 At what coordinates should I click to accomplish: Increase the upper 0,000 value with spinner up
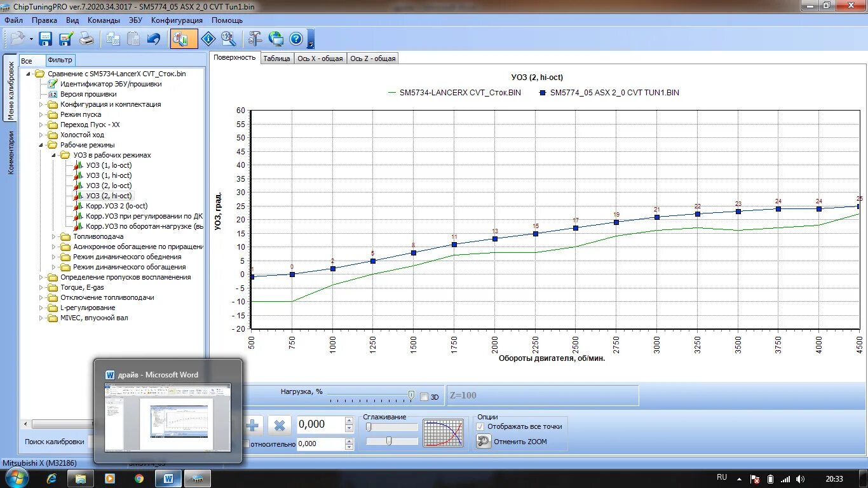349,421
